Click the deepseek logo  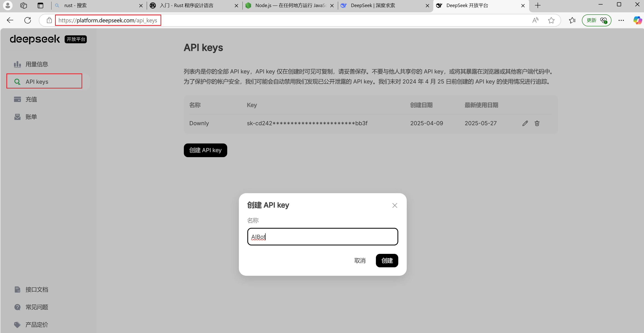35,39
